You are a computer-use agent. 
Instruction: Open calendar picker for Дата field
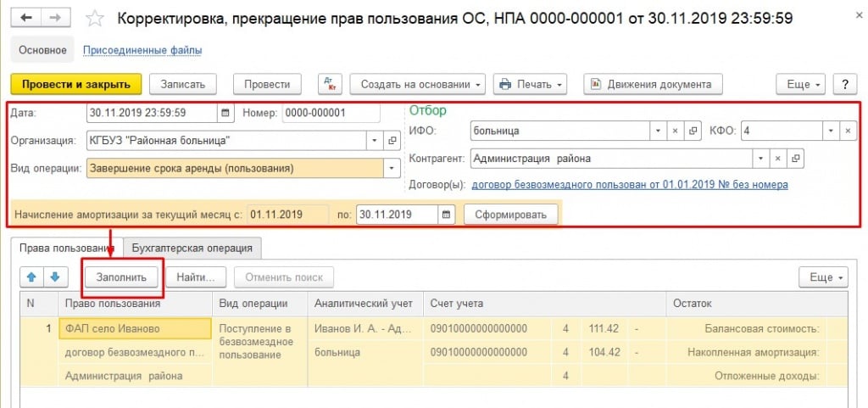[225, 112]
